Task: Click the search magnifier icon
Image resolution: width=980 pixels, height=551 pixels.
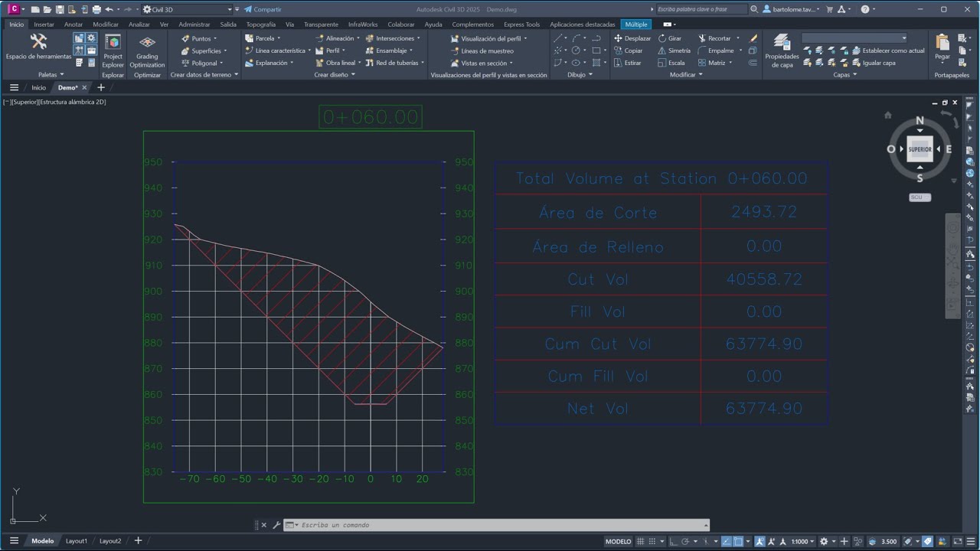Action: [x=754, y=9]
